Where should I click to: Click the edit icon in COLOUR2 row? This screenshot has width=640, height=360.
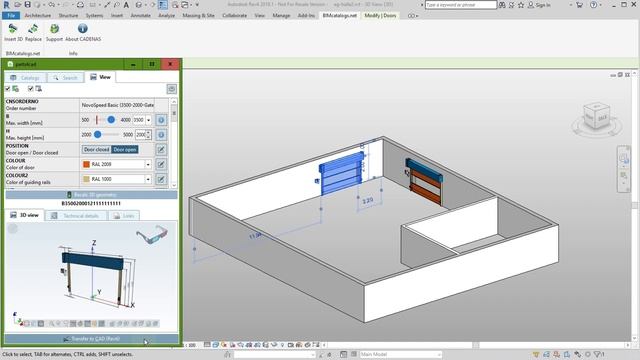[161, 179]
